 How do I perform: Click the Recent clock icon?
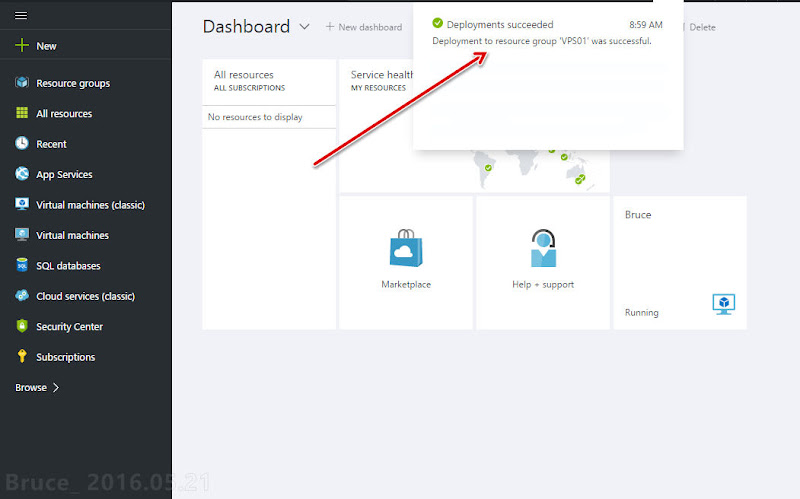pyautogui.click(x=22, y=143)
